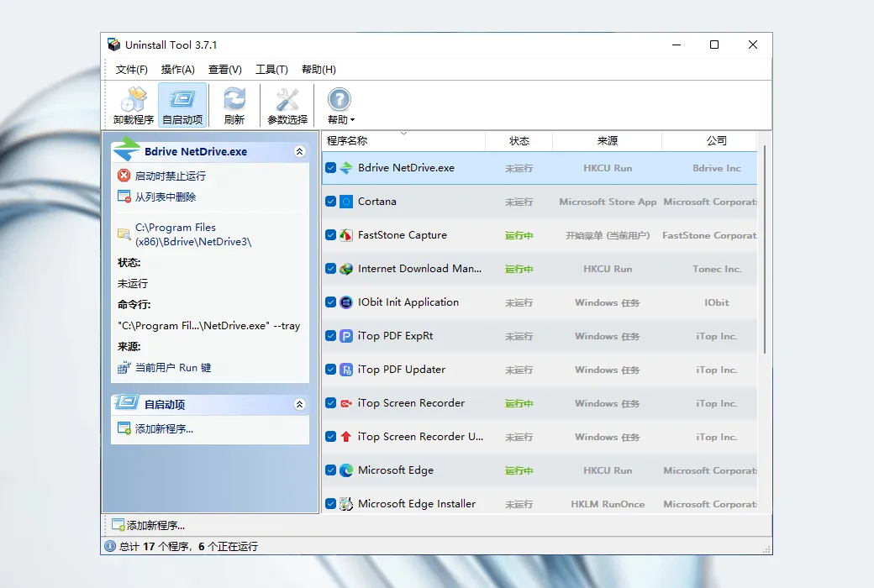Click the red 启动时禁止运行 disable icon

pos(124,176)
